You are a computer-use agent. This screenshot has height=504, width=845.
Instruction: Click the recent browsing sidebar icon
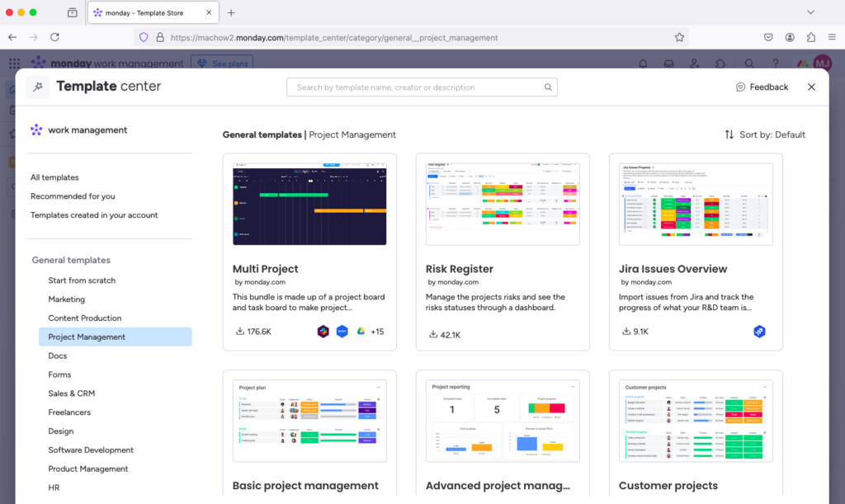(x=73, y=12)
